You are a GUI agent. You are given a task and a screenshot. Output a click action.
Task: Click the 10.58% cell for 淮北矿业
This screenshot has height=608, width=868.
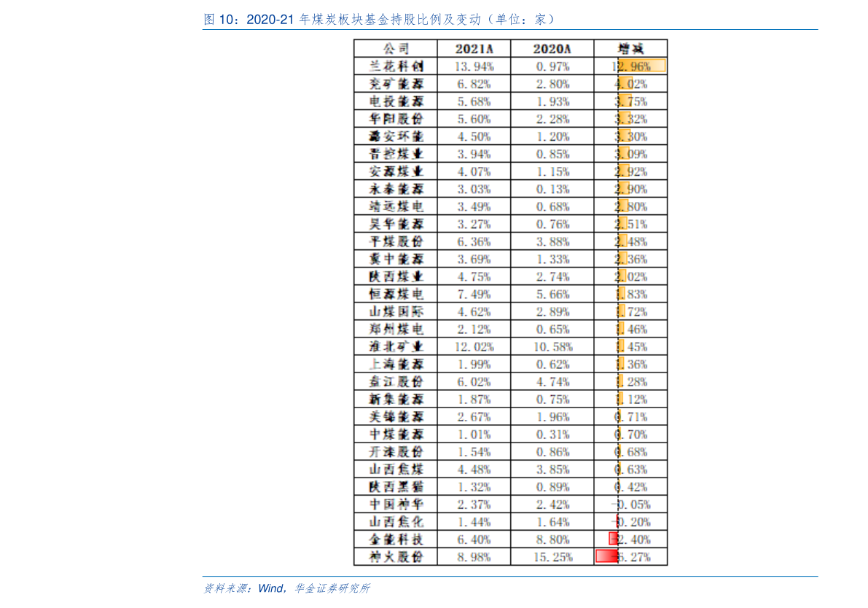552,347
